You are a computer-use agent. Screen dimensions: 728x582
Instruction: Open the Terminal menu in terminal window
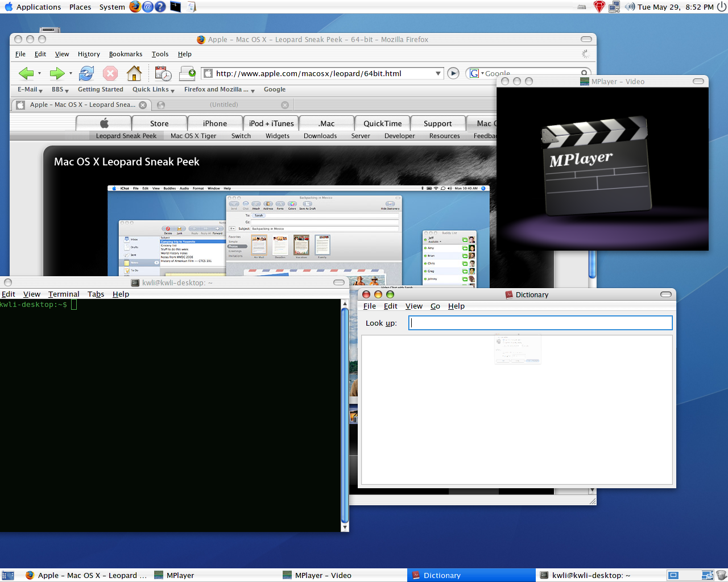[64, 294]
